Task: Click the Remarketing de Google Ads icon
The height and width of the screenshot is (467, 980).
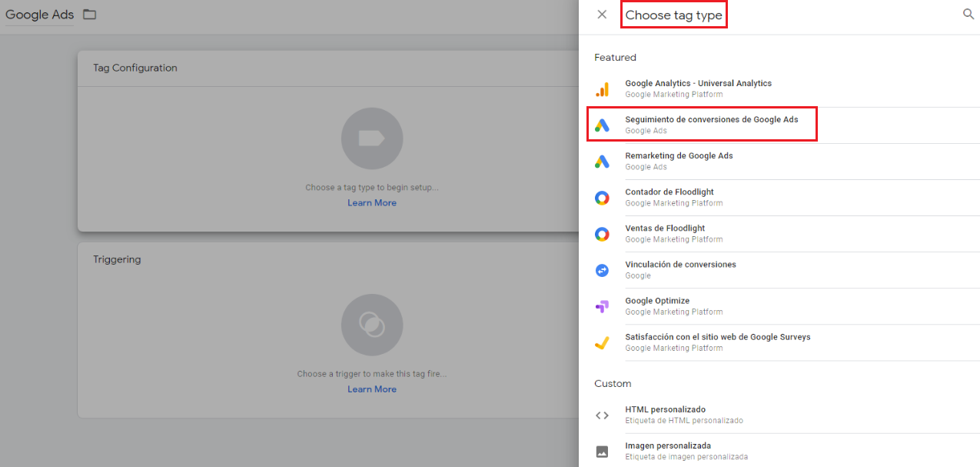Action: pos(603,162)
